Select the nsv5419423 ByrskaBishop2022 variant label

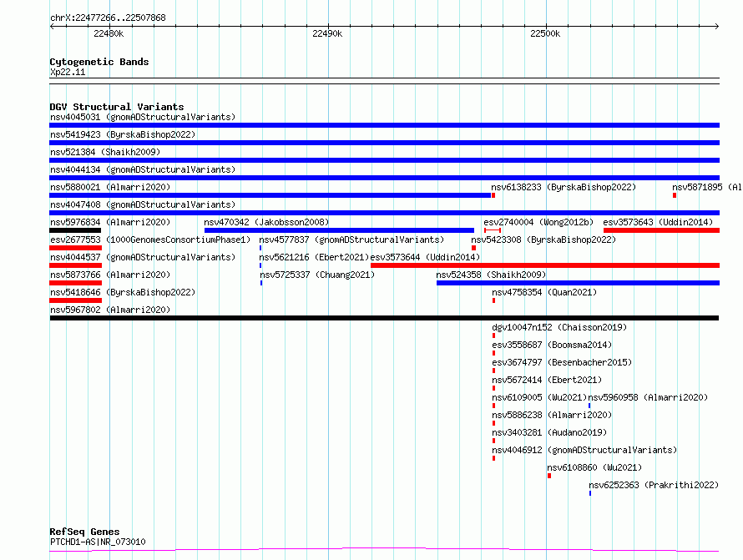[123, 134]
